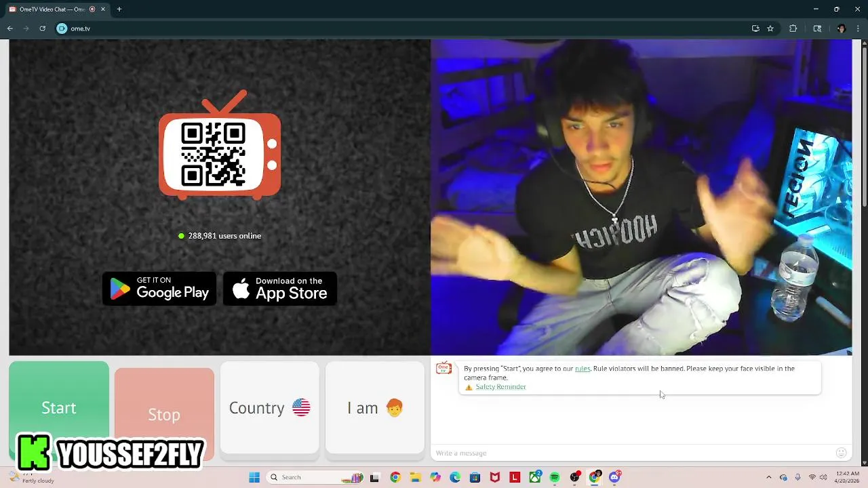
Task: Click the OmeTV avatar icon in chat
Action: [x=444, y=369]
